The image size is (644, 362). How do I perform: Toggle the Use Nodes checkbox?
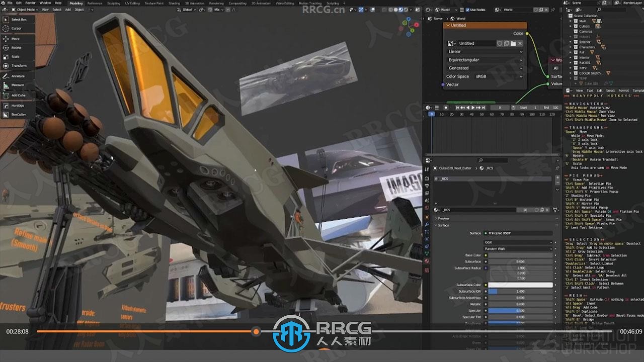click(467, 10)
